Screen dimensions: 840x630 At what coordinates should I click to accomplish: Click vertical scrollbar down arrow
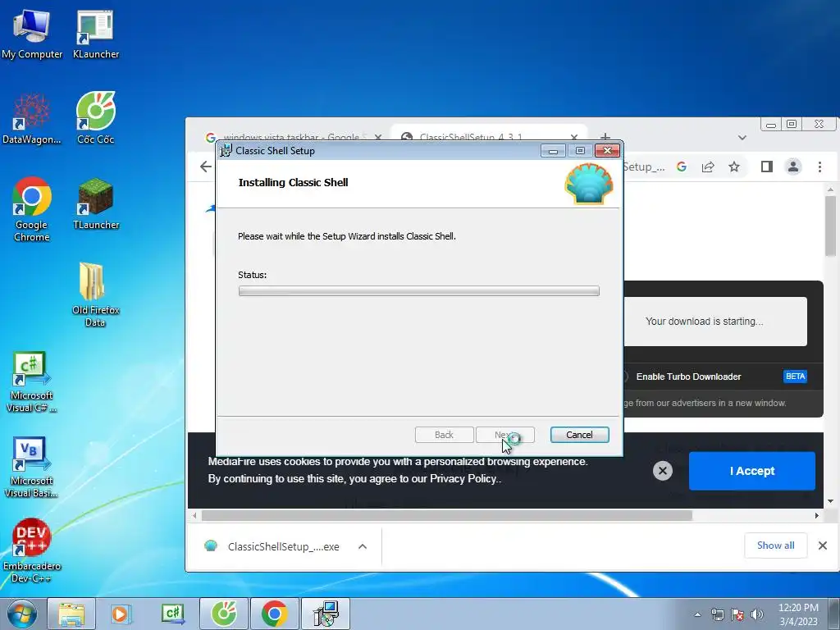point(830,501)
